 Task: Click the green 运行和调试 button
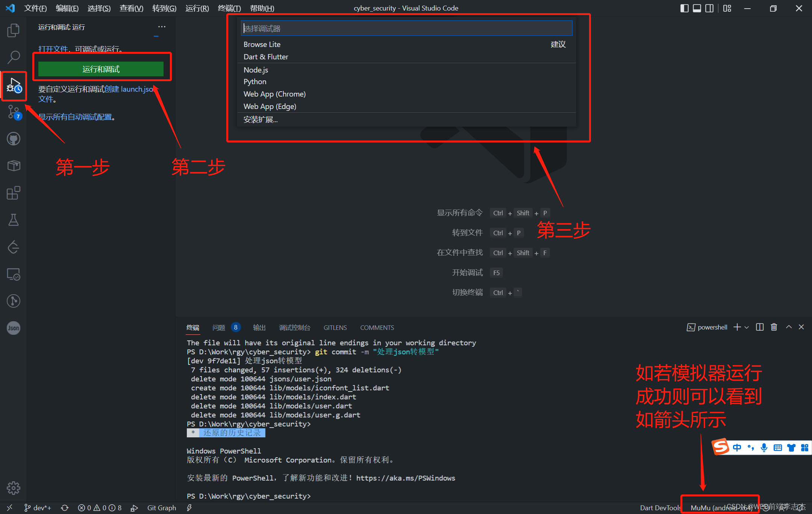[101, 69]
